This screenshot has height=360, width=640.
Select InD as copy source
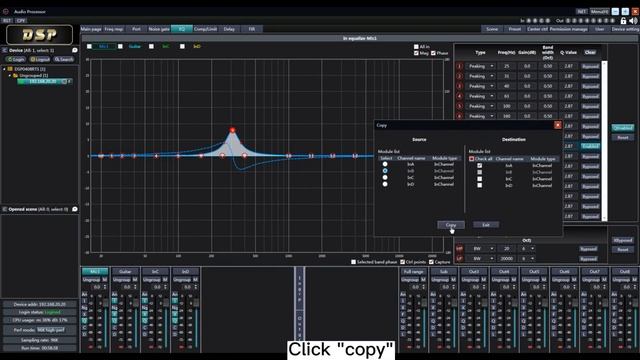[385, 184]
